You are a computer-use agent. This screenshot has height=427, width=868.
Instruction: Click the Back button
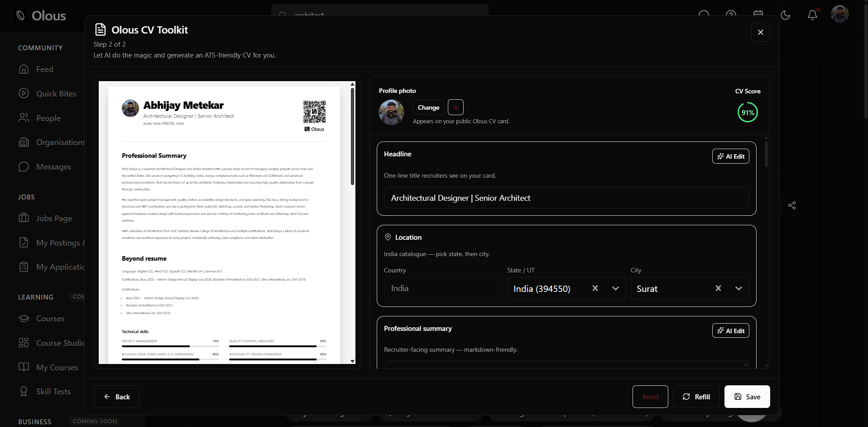point(116,397)
